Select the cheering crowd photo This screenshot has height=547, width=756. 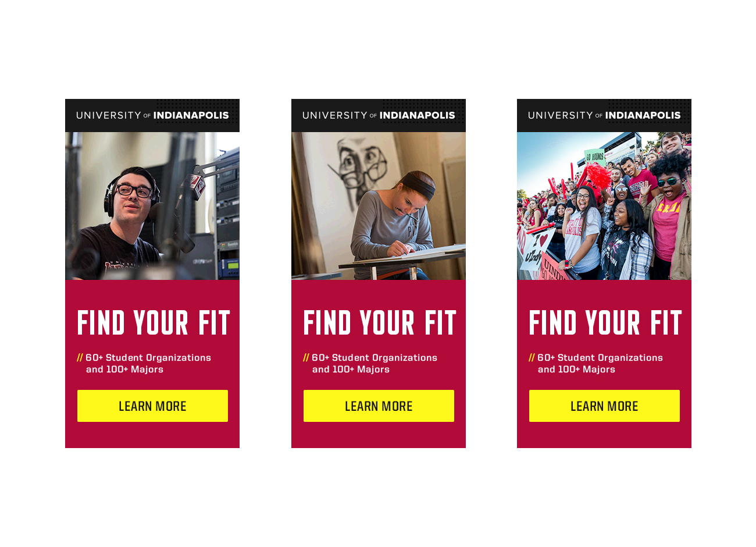point(604,206)
